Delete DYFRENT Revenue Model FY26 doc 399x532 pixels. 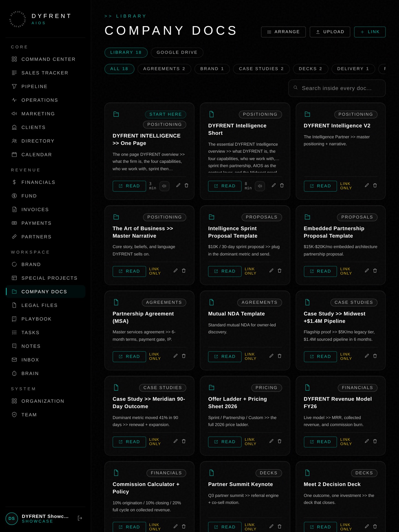(375, 441)
